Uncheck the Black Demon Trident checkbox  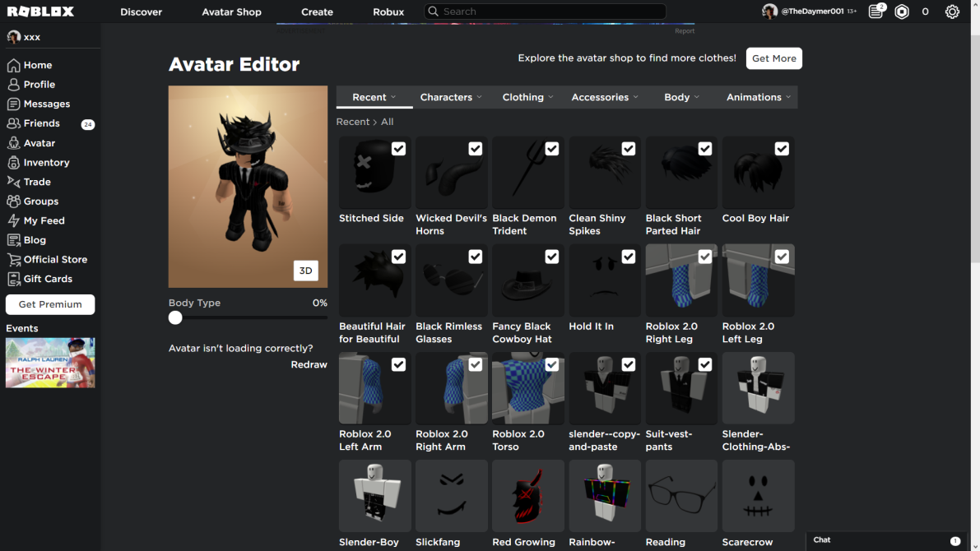point(552,149)
